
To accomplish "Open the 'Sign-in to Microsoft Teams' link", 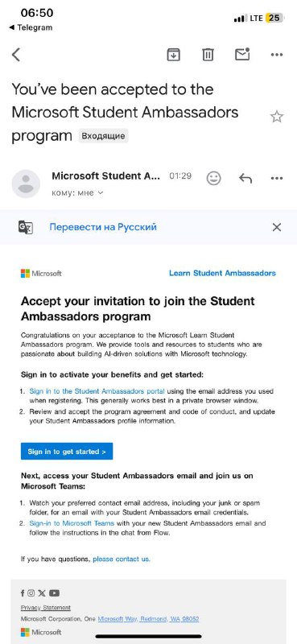I will [72, 523].
